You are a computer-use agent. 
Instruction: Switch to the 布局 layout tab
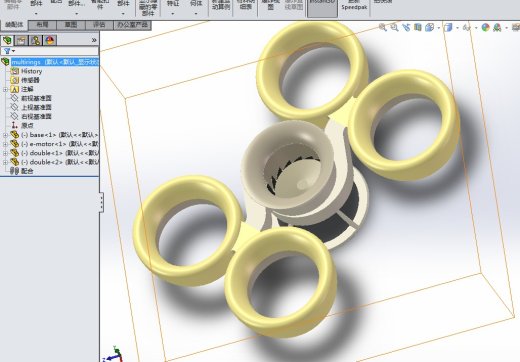point(42,25)
